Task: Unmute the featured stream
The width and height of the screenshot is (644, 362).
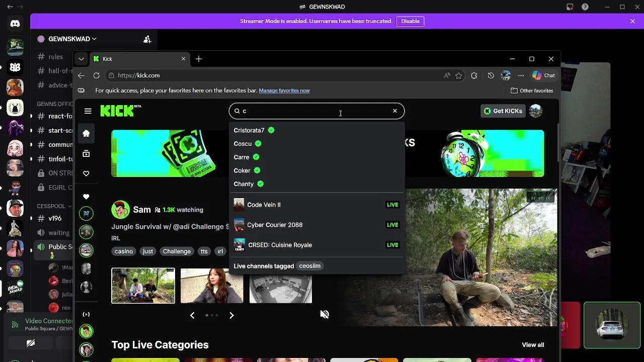Action: point(325,315)
